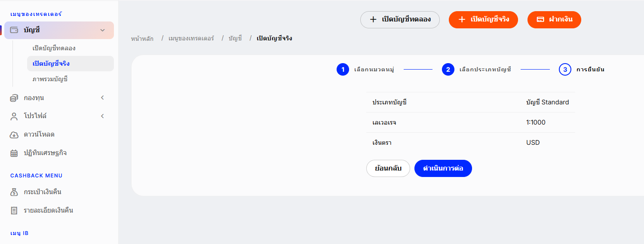Click the coins icon next to กองทุน
The height and width of the screenshot is (244, 644).
pyautogui.click(x=14, y=98)
